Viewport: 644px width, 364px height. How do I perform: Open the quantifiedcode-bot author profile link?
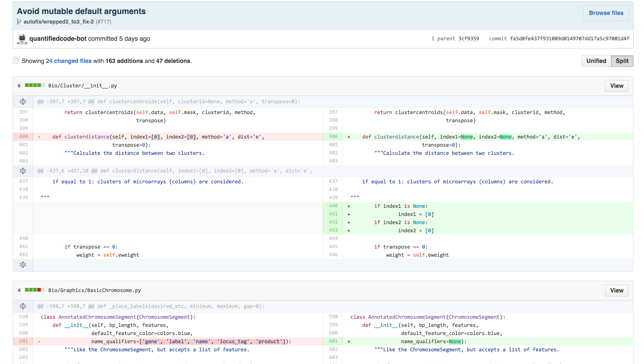tap(58, 39)
